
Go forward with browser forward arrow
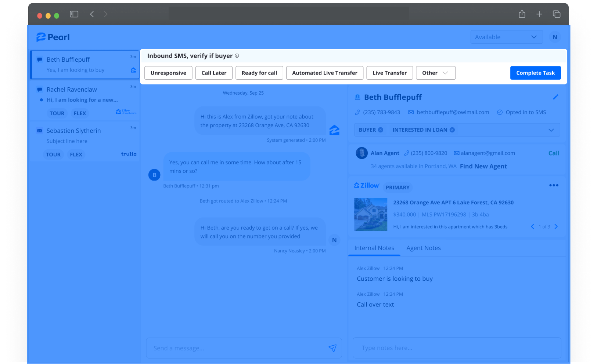(x=106, y=14)
